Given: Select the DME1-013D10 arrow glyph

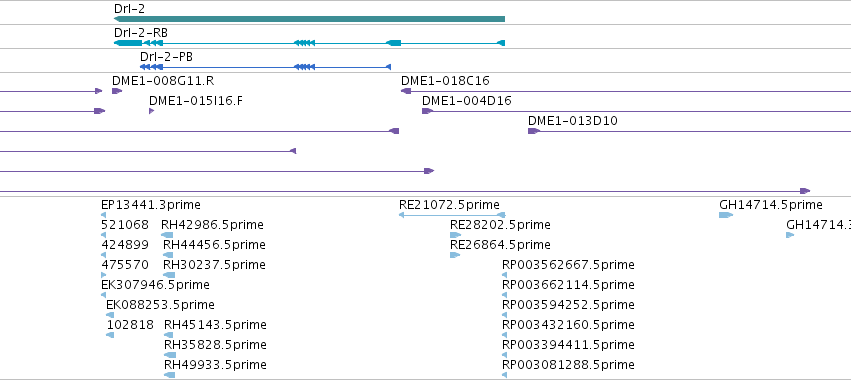Looking at the screenshot, I should pyautogui.click(x=534, y=131).
